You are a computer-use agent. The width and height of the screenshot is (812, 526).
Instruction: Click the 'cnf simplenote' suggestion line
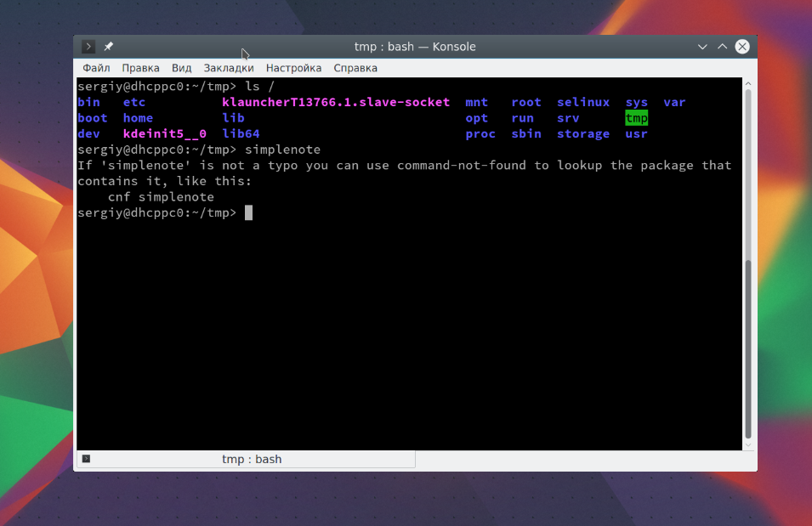tap(161, 197)
